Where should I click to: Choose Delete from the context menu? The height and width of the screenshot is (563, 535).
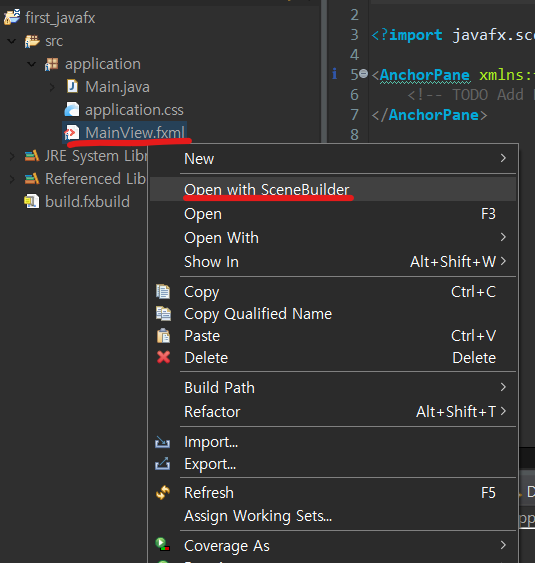click(x=333, y=358)
